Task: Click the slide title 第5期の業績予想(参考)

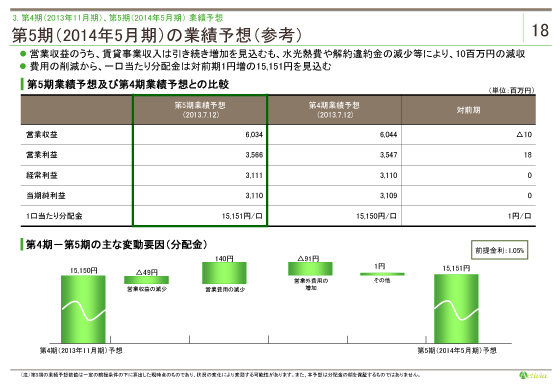Action: 157,35
